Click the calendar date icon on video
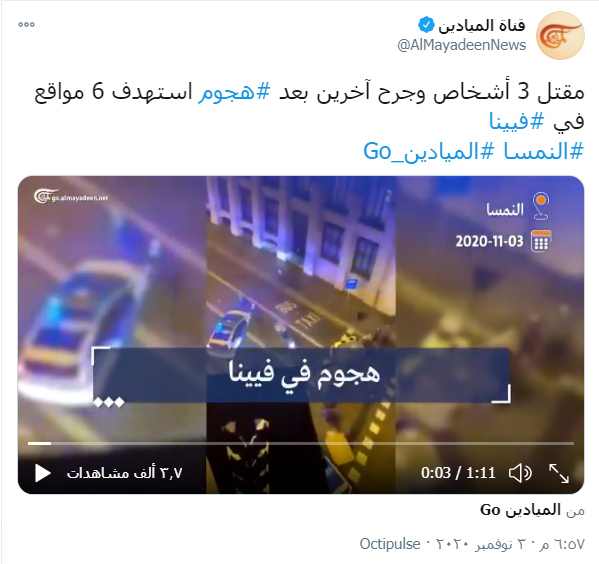The image size is (599, 564). click(541, 241)
